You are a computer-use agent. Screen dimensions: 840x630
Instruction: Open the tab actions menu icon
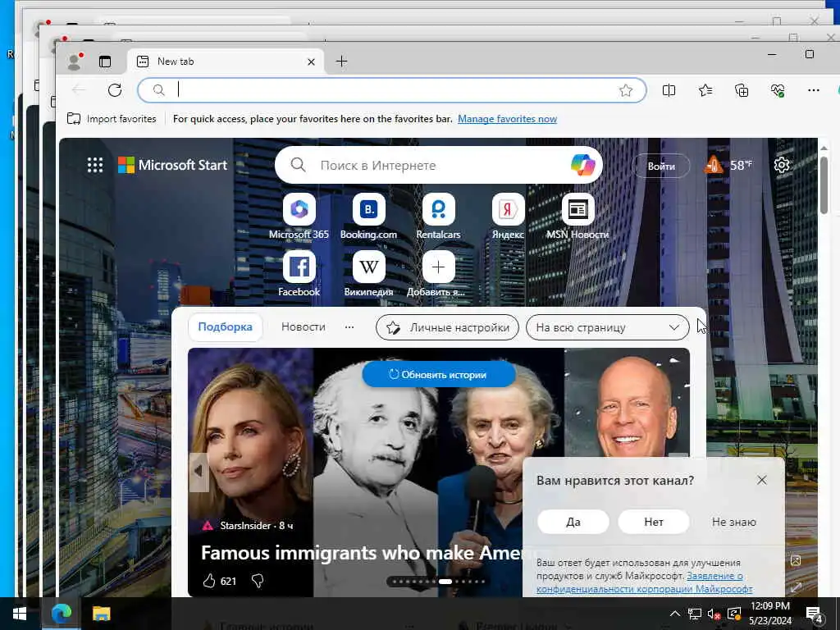click(105, 62)
